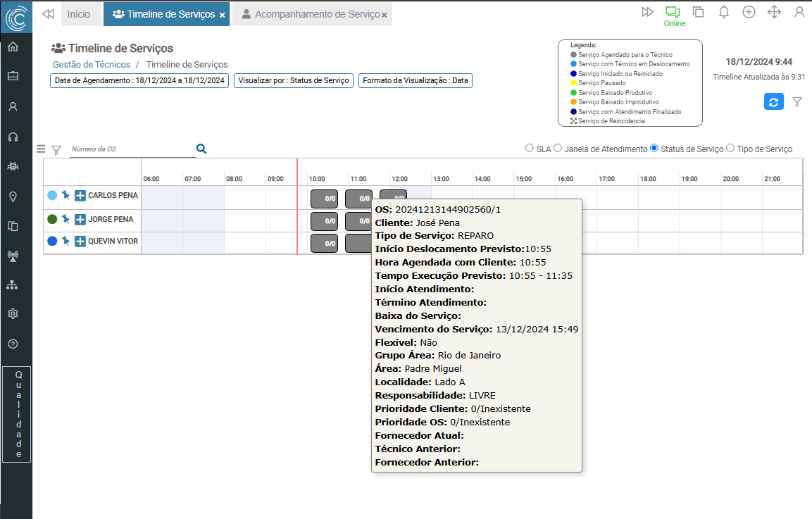Choose the Tipo de Serviço radio option
Image resolution: width=812 pixels, height=519 pixels.
pos(730,148)
